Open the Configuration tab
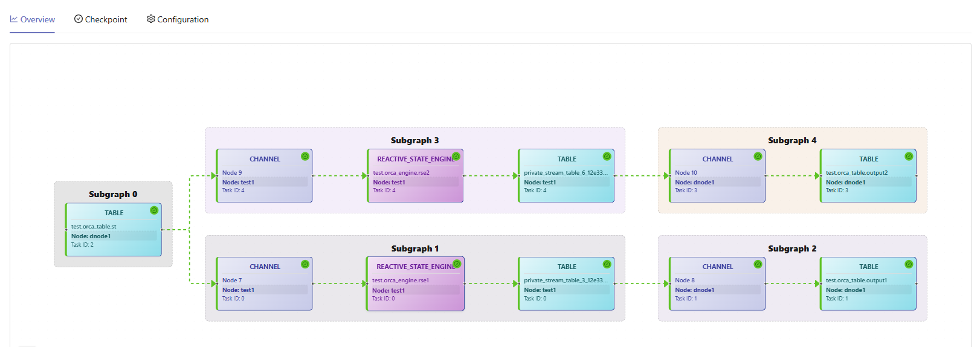The width and height of the screenshot is (980, 347). click(178, 19)
